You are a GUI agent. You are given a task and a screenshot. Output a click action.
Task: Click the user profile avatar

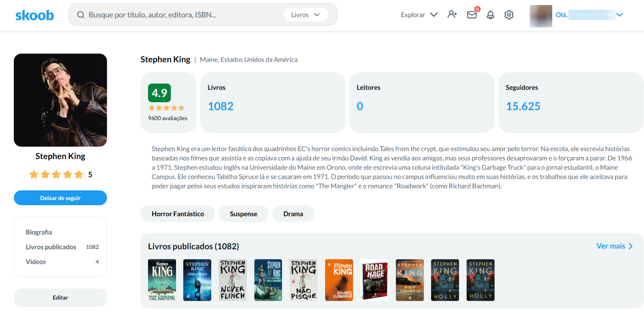541,16
